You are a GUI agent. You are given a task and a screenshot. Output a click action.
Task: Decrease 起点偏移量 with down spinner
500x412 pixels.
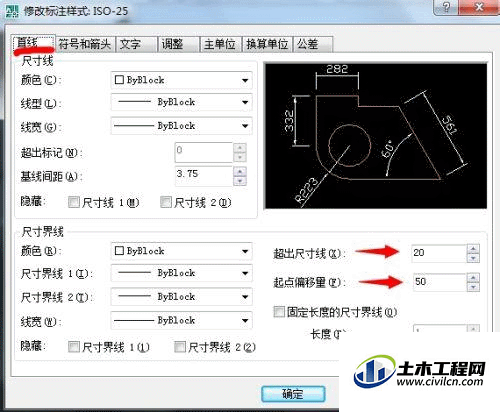473,287
